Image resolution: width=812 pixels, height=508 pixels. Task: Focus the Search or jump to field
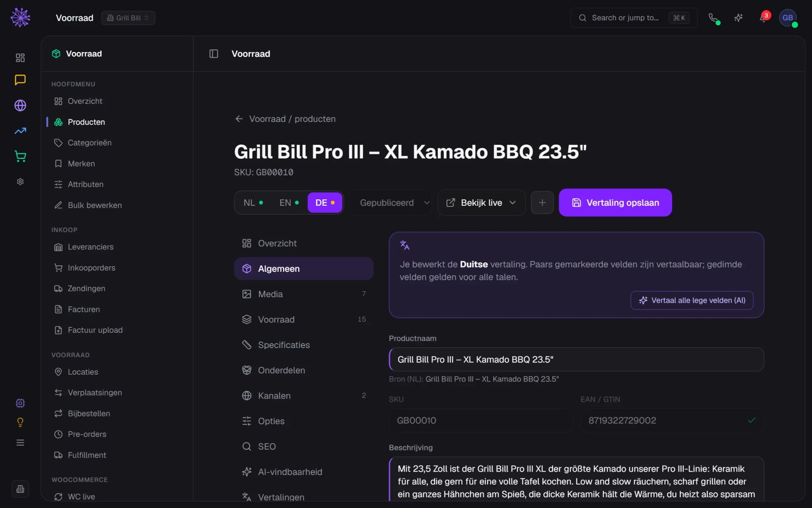(634, 18)
